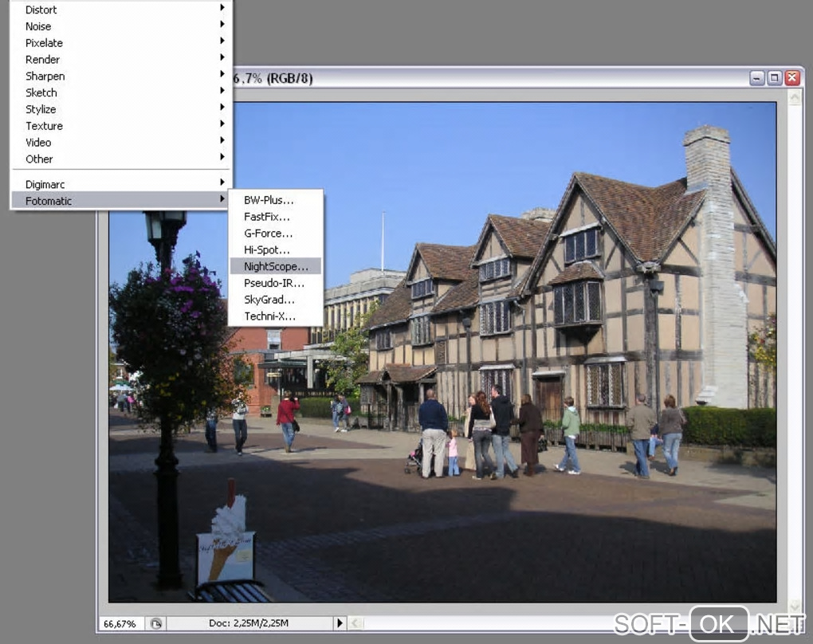Open the Video filter submenu
This screenshot has width=813, height=644.
point(121,143)
